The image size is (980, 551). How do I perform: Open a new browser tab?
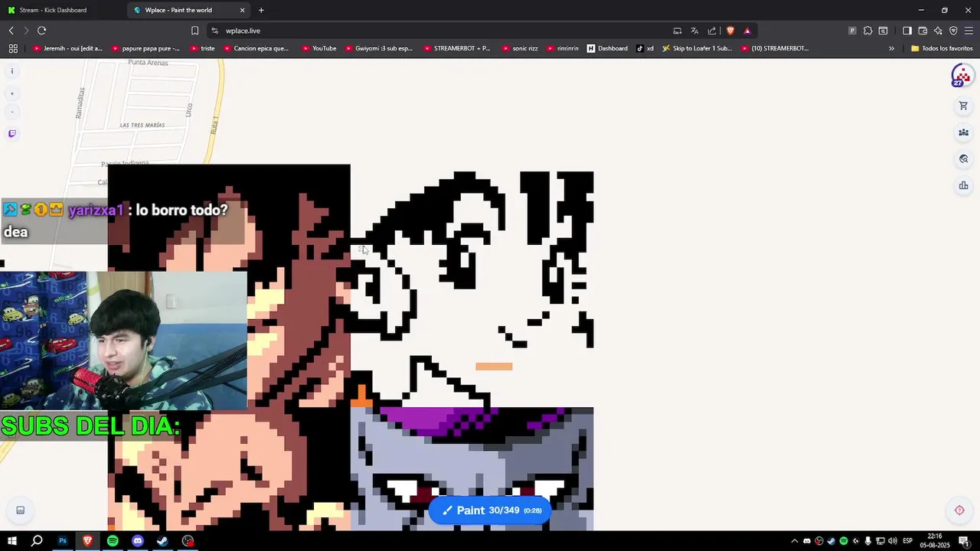pos(261,10)
